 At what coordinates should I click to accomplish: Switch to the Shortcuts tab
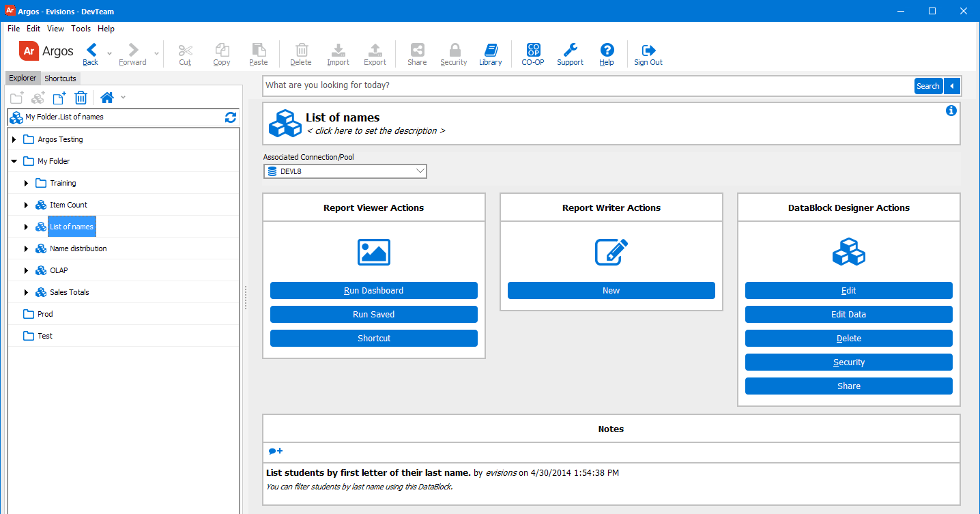[61, 78]
